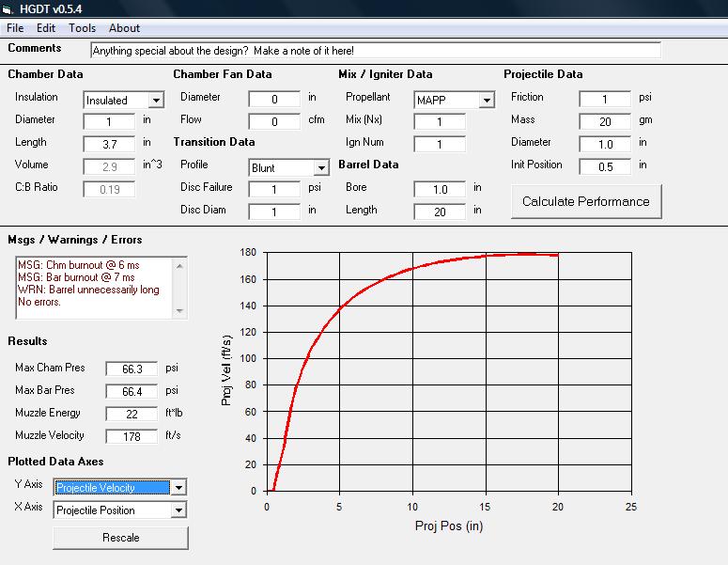Click the chamber Diameter input box
728x565 pixels.
pos(109,121)
